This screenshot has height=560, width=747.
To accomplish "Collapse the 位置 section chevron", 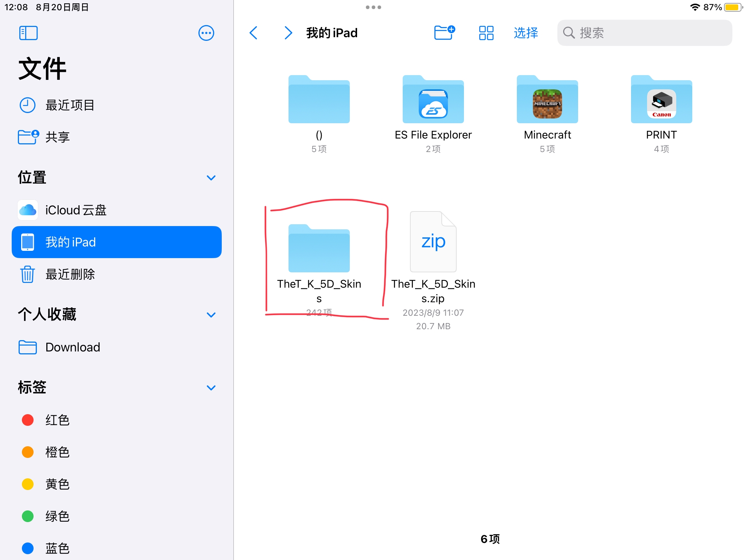I will click(x=211, y=178).
